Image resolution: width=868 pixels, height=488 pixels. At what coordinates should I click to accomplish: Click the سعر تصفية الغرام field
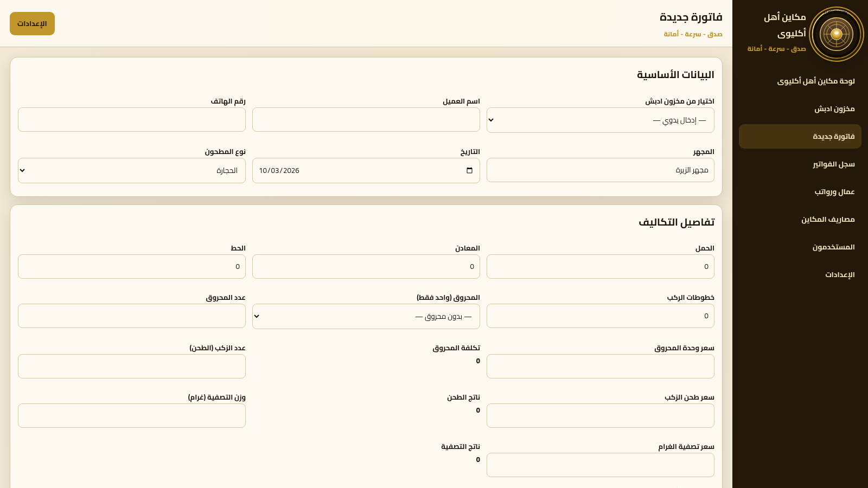coord(601,465)
